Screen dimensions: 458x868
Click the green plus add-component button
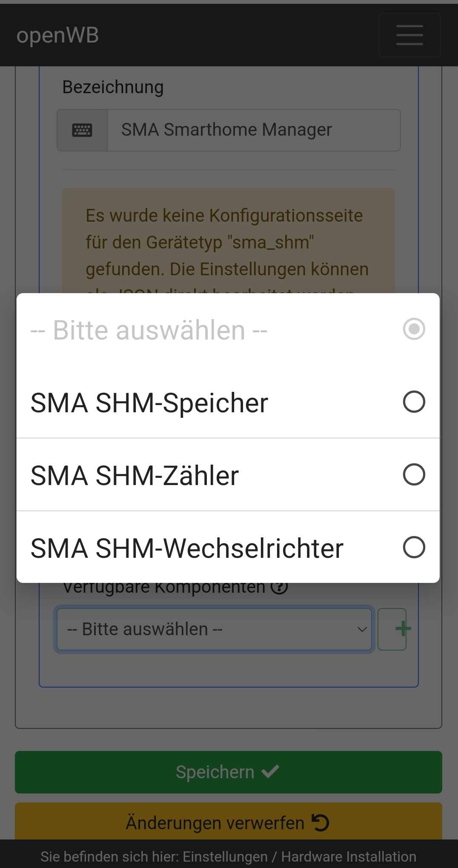coord(393,629)
